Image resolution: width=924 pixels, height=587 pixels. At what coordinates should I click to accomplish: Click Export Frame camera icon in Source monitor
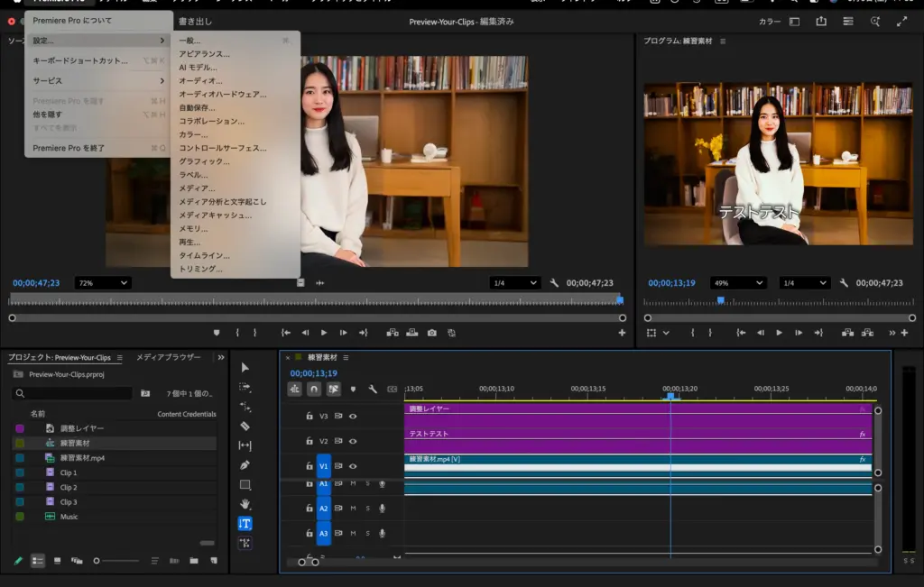[432, 333]
